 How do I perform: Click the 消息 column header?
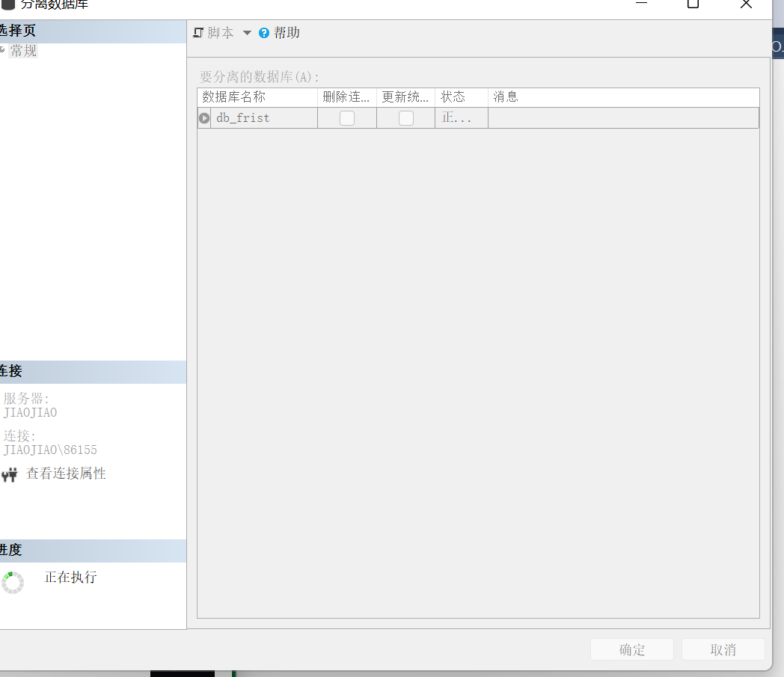click(x=623, y=97)
